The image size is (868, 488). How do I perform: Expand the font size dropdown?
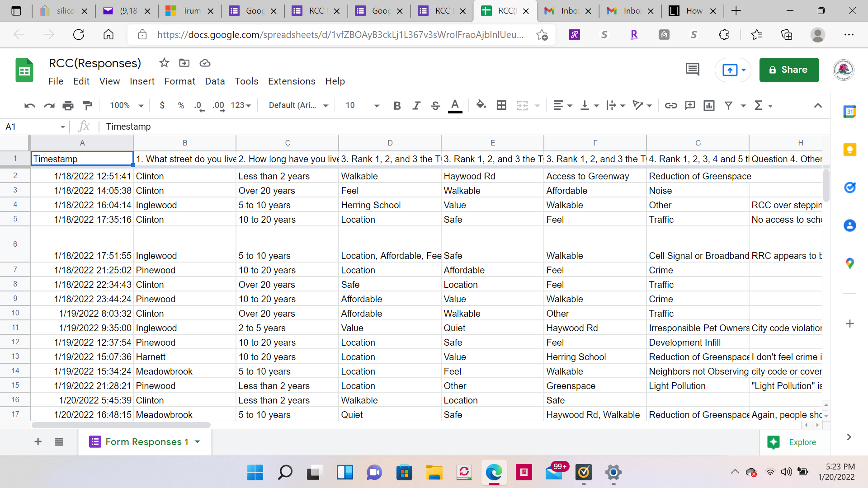click(376, 105)
